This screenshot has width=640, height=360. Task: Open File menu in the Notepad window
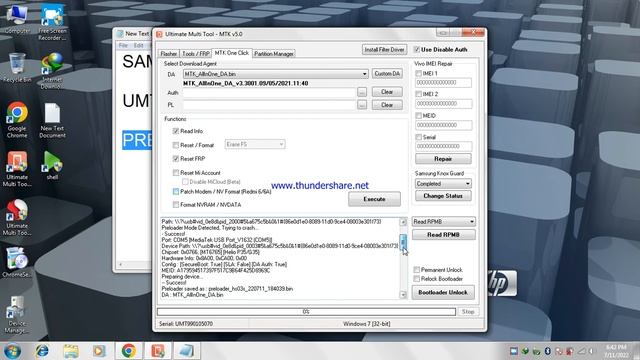point(123,46)
